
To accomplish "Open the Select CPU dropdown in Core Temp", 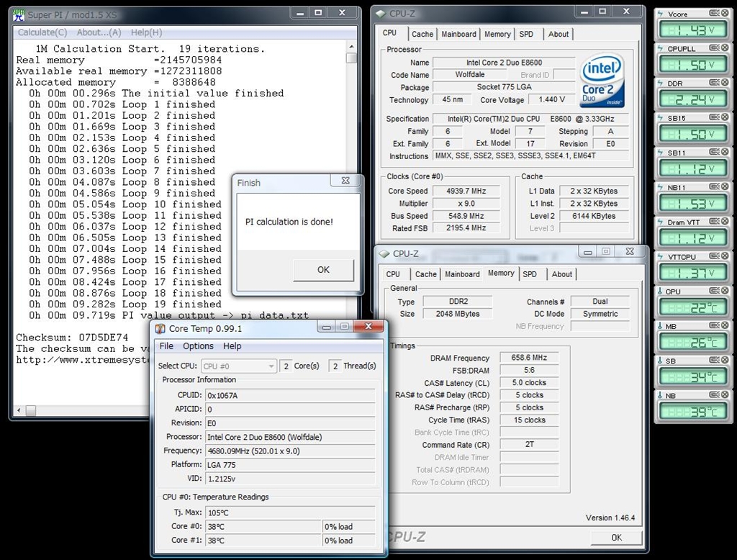I will pyautogui.click(x=238, y=366).
